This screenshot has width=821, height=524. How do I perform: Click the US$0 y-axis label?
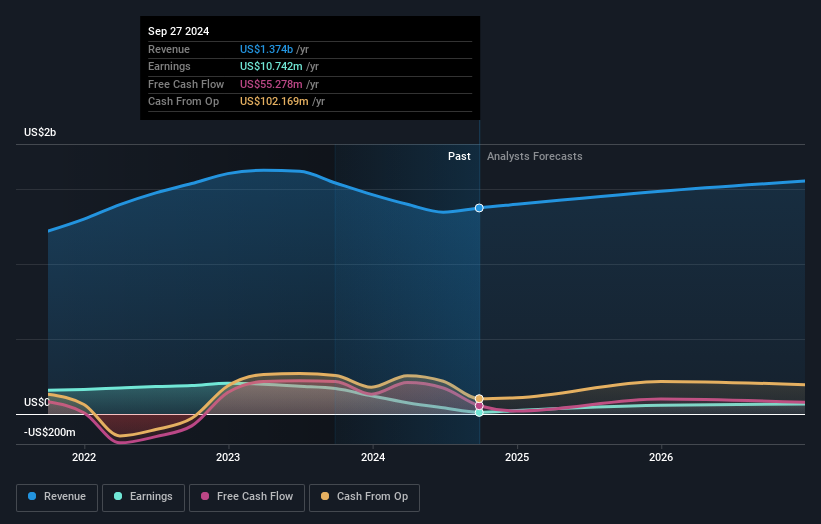click(37, 402)
